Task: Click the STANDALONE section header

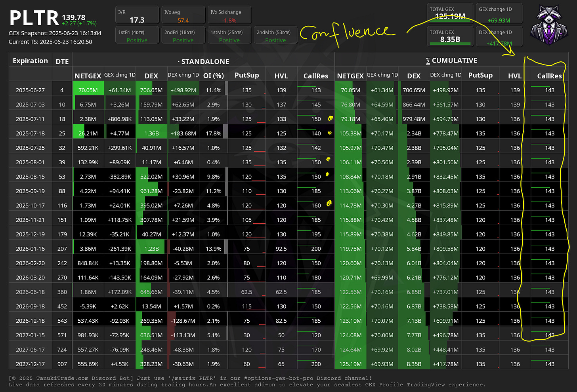Action: (204, 61)
